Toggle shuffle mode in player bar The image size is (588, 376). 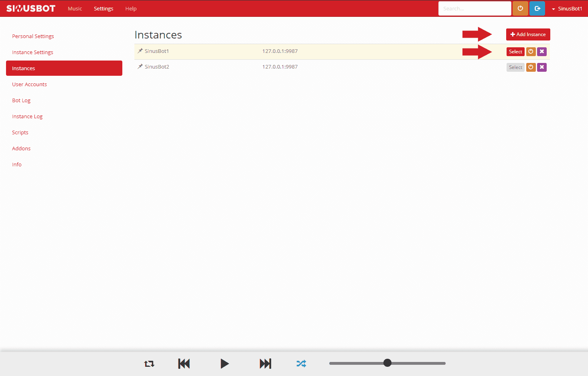click(x=301, y=364)
